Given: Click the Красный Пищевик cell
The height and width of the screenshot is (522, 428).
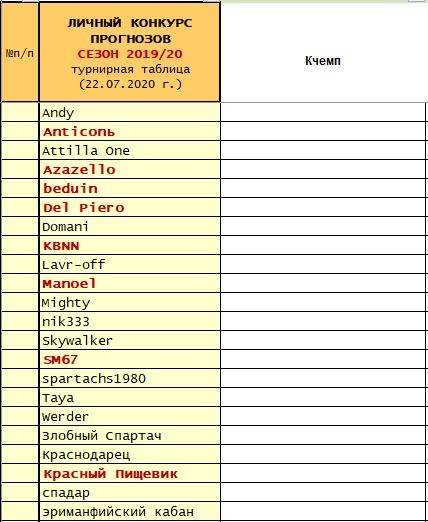Looking at the screenshot, I should (130, 473).
